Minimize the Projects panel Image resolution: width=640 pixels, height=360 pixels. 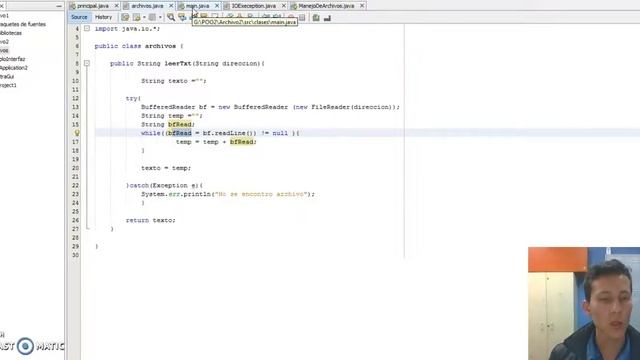click(x=59, y=6)
